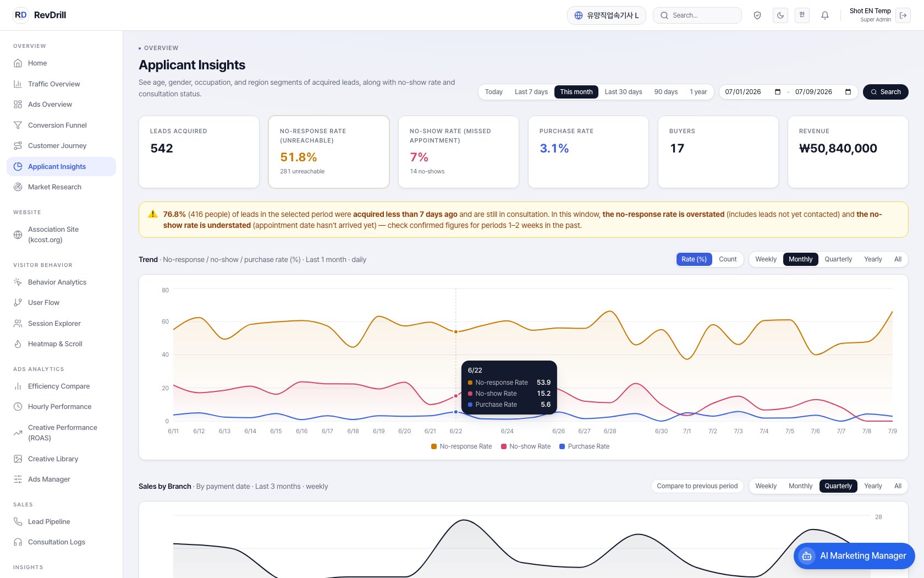This screenshot has height=578, width=924.
Task: Click the Lead Pipeline phone icon
Action: click(x=18, y=522)
